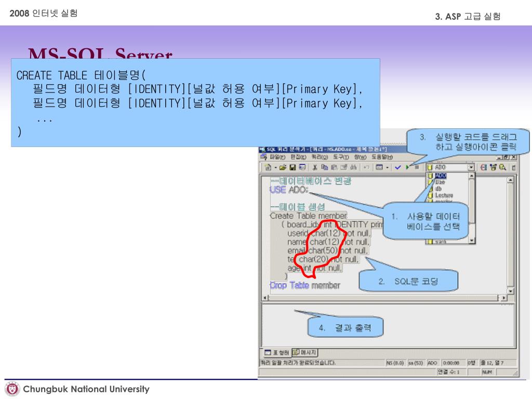Open the ADO database dropdown arrow

471,167
